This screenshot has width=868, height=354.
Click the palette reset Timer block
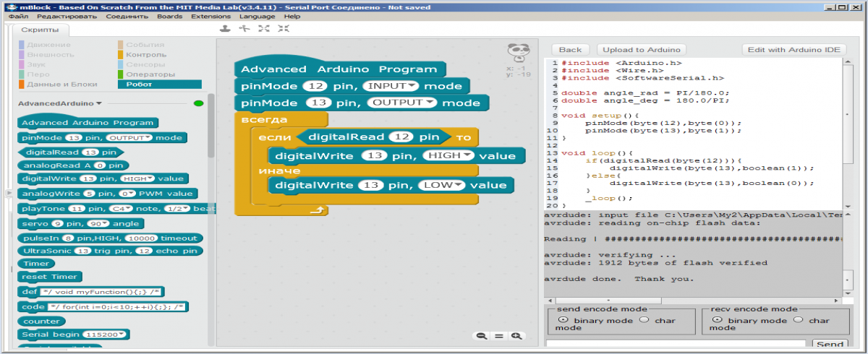[50, 277]
